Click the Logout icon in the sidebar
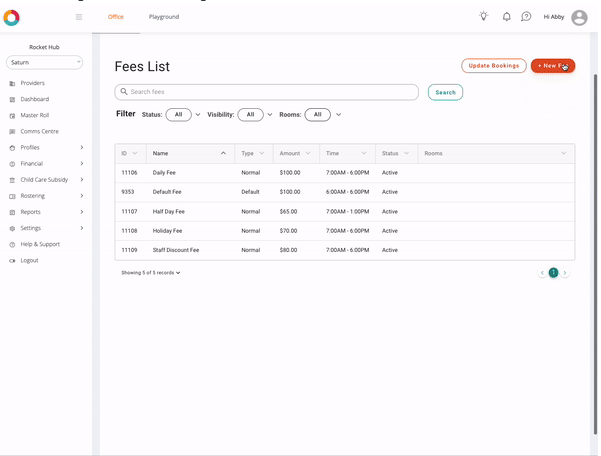601x456 pixels. click(12, 261)
